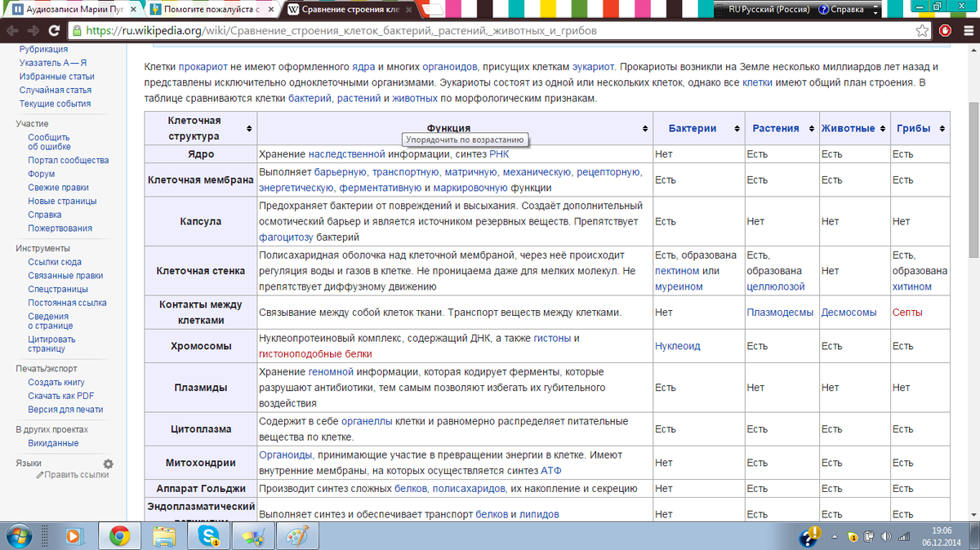Image resolution: width=980 pixels, height=550 pixels.
Task: Open Windows Explorer folder in taskbar
Action: click(x=165, y=535)
